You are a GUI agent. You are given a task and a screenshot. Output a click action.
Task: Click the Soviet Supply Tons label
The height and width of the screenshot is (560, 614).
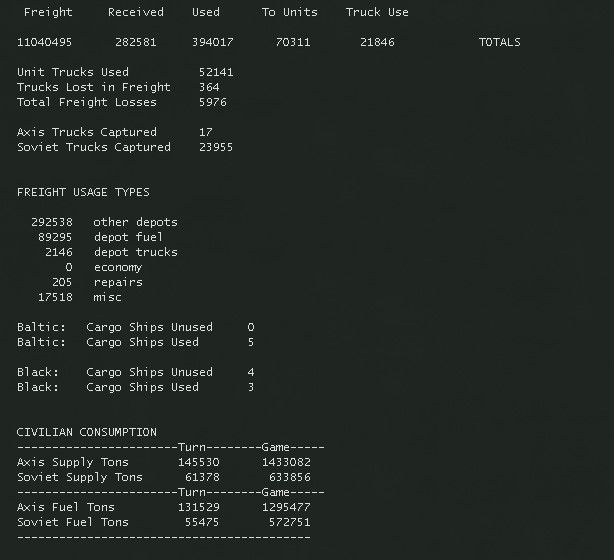pyautogui.click(x=80, y=477)
